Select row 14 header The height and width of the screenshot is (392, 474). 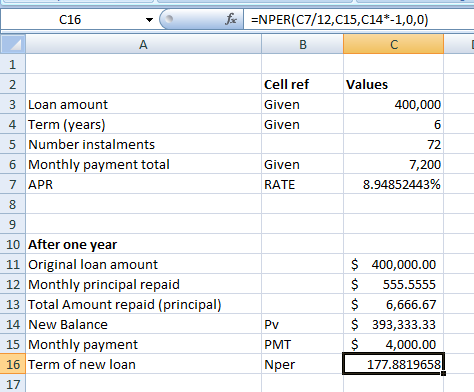pyautogui.click(x=13, y=324)
